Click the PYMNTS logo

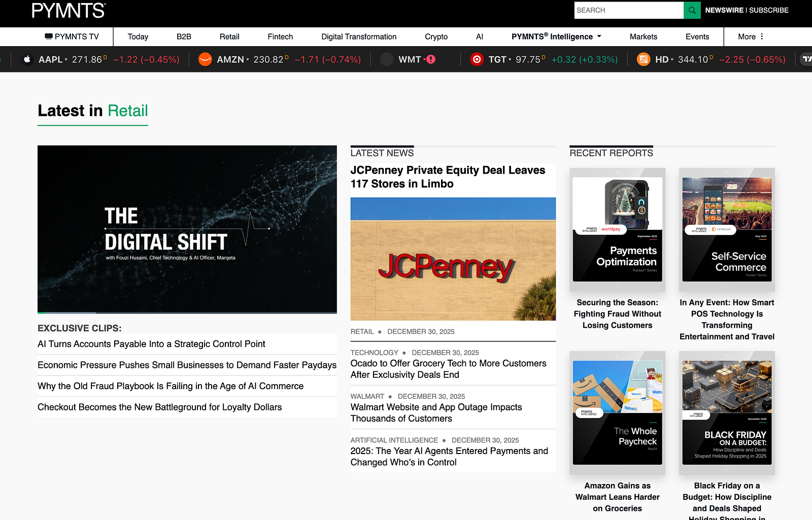coord(69,11)
